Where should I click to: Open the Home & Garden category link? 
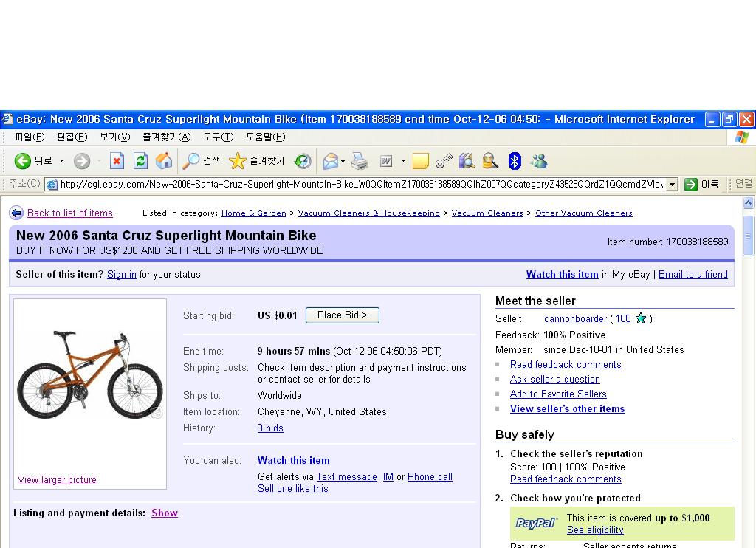[254, 213]
